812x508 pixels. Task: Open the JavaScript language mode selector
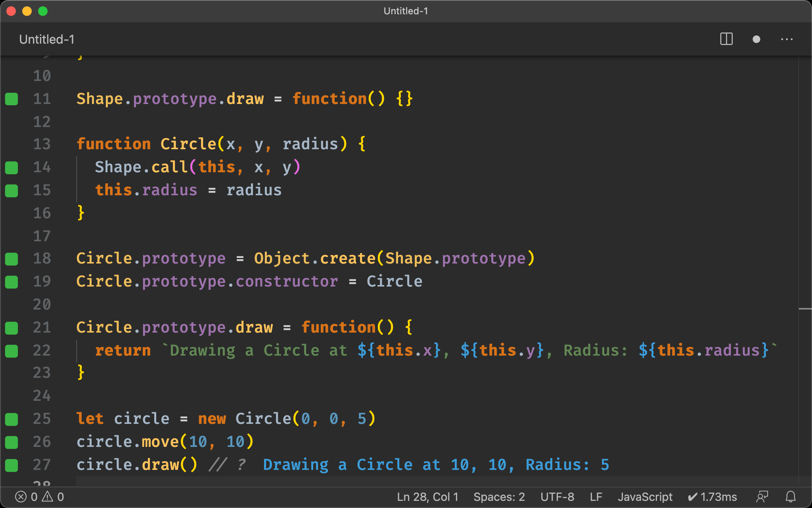coord(645,496)
